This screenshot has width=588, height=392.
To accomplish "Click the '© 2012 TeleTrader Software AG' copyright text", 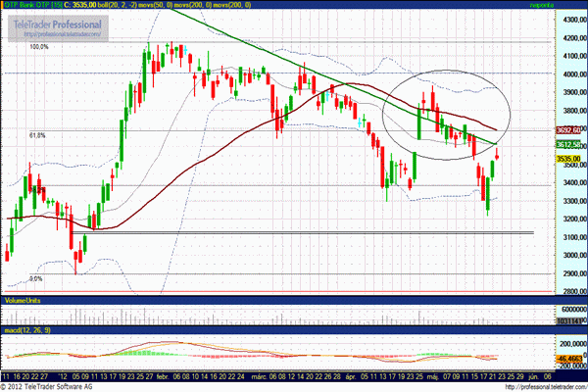I will (46, 387).
